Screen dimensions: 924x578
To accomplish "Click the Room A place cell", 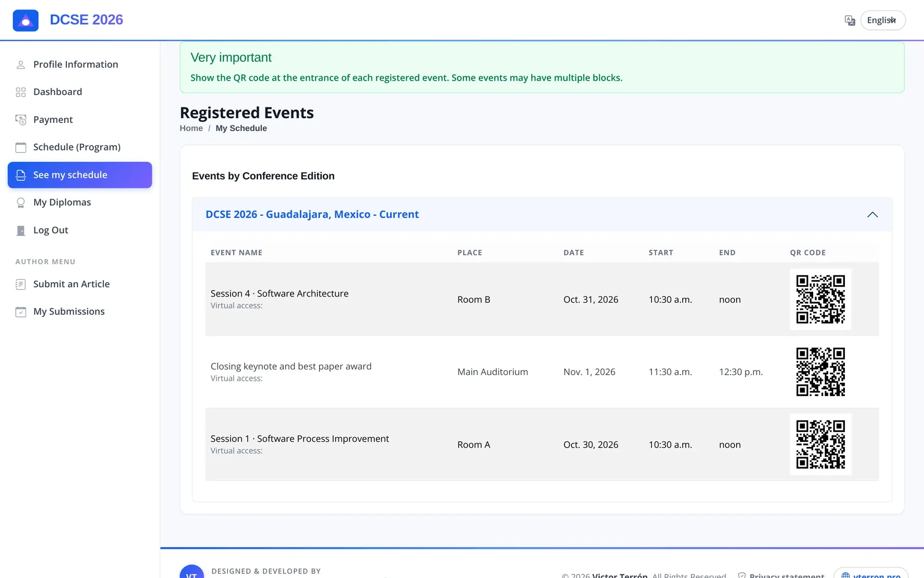I will tap(474, 445).
